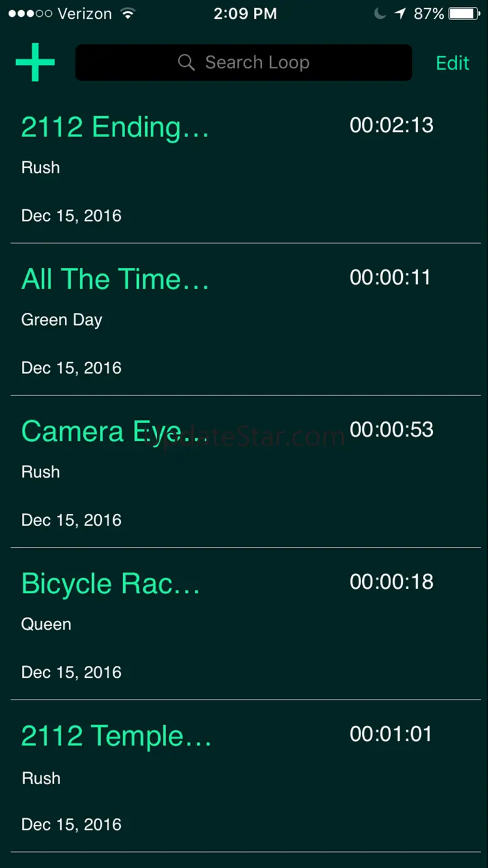Select the 2112 Temple loop entry
Image resolution: width=488 pixels, height=868 pixels.
pyautogui.click(x=245, y=776)
